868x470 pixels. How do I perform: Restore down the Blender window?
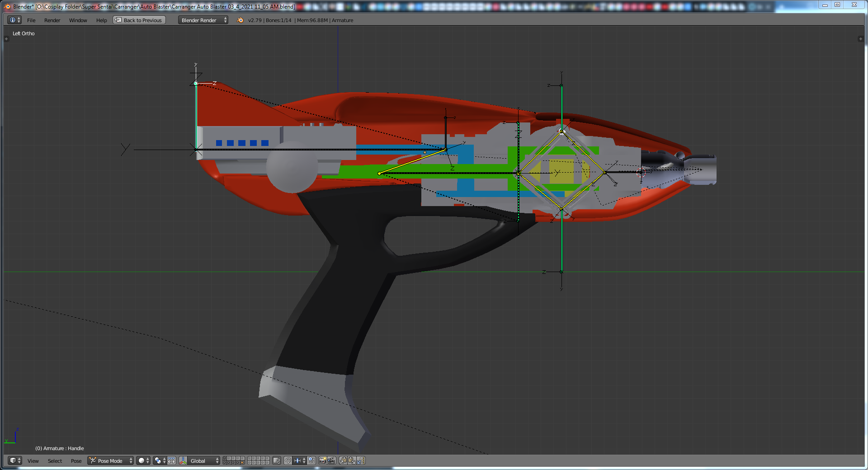pyautogui.click(x=837, y=5)
